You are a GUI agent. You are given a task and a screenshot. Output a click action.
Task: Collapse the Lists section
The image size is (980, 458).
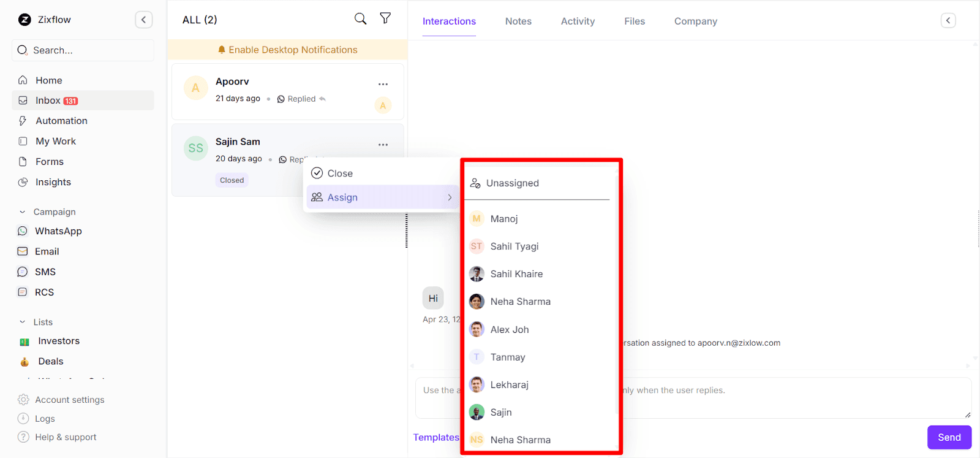[x=23, y=322]
